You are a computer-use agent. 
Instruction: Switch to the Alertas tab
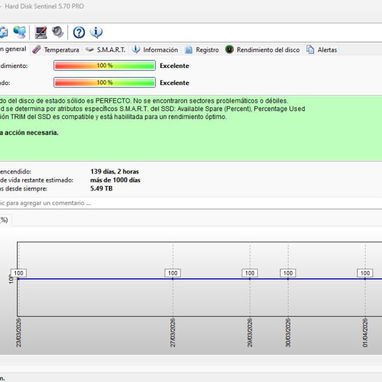[x=322, y=50]
